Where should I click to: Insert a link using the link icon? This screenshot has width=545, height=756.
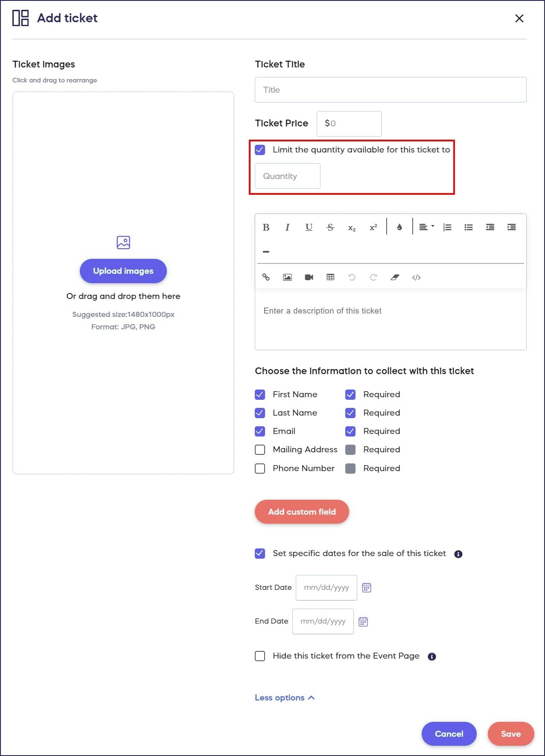[266, 277]
